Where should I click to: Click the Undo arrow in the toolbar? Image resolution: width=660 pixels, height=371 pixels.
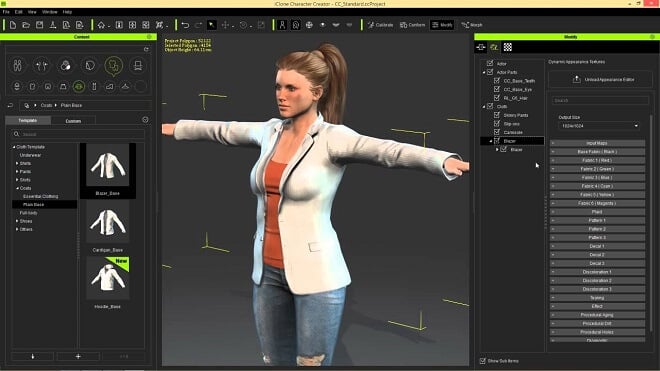(185, 25)
